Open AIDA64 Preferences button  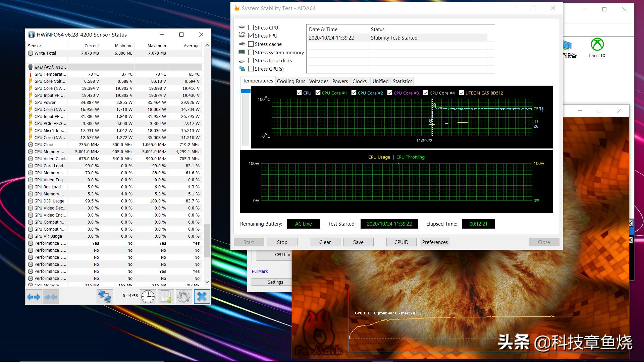click(x=435, y=242)
